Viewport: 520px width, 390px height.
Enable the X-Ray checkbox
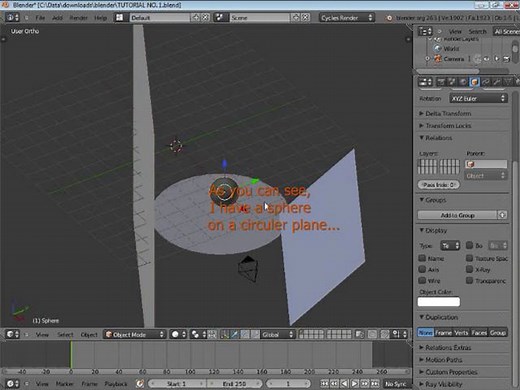[x=469, y=269]
